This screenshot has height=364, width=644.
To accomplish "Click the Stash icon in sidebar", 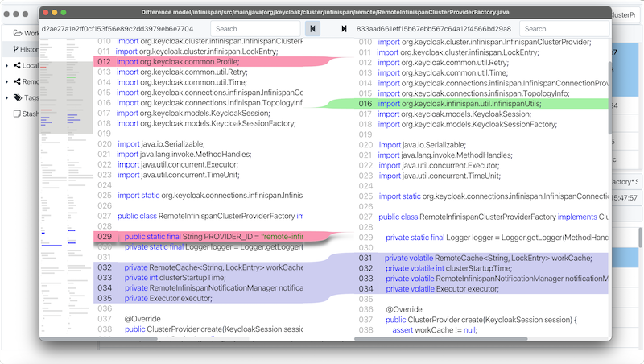I will 17,114.
